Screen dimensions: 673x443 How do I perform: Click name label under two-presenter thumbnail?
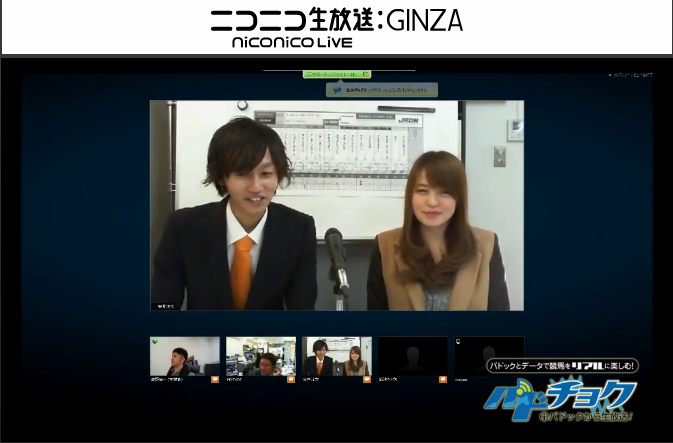click(311, 379)
